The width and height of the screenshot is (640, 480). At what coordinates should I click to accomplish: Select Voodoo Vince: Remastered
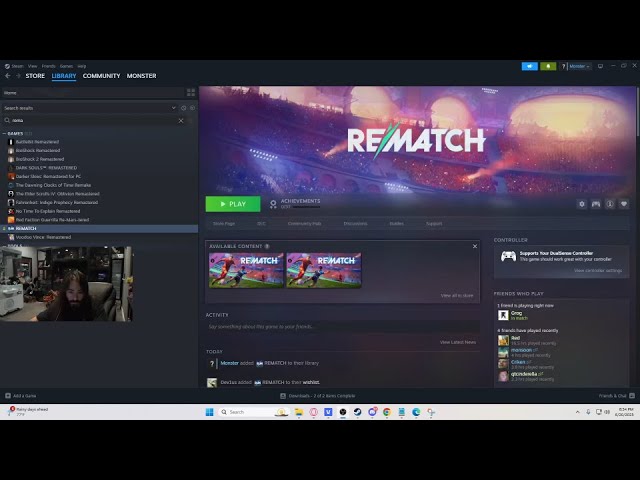coord(43,237)
